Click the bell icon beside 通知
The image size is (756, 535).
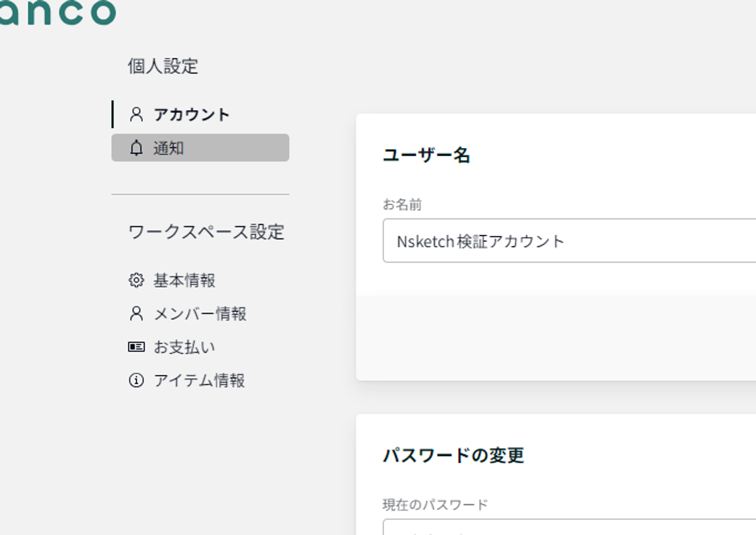click(x=136, y=148)
